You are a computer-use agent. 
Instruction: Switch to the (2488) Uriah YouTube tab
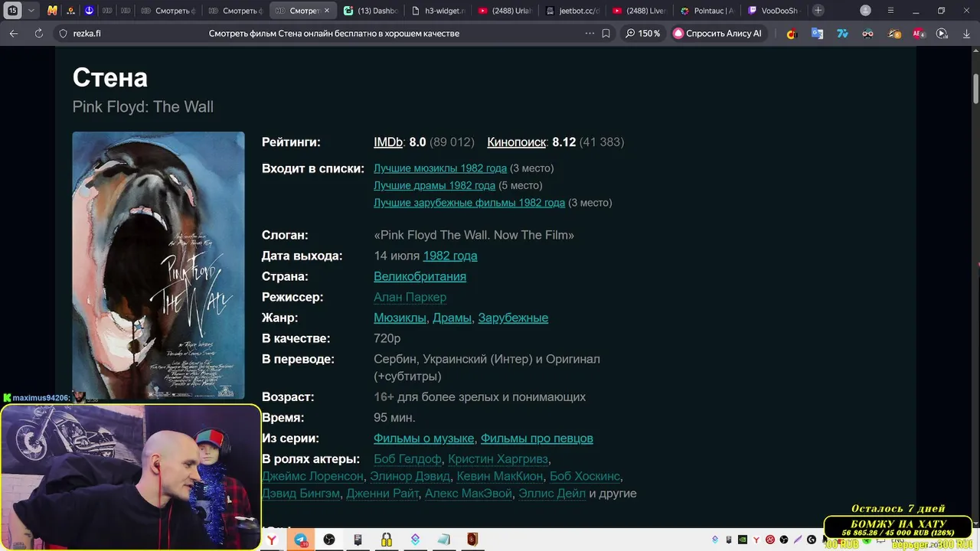coord(504,11)
